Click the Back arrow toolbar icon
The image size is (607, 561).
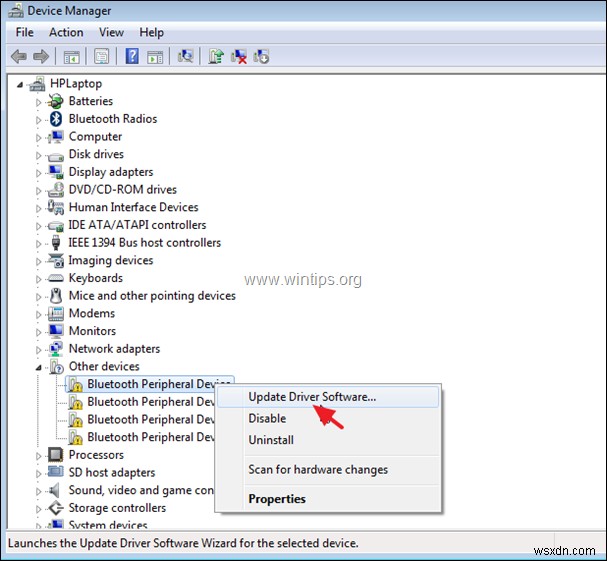click(x=19, y=57)
